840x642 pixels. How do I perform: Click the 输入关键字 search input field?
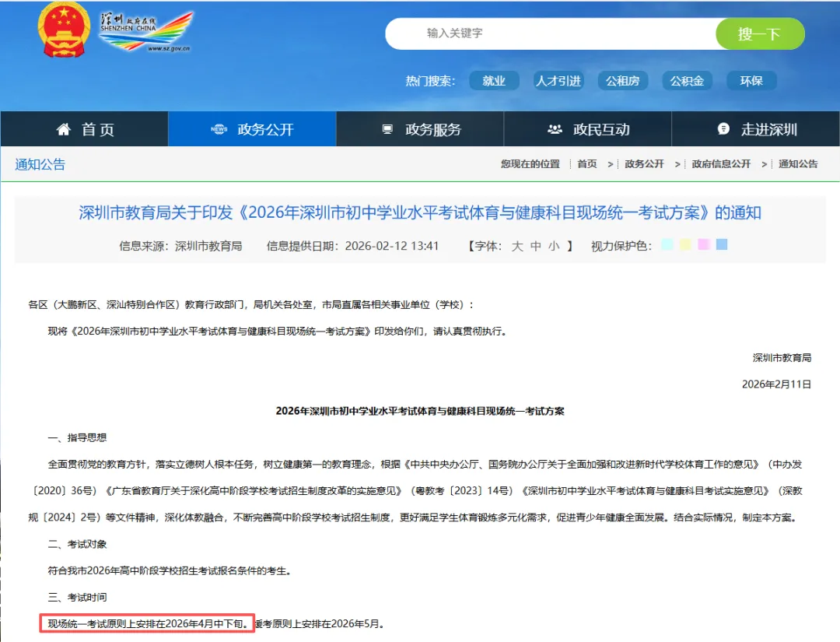point(544,33)
